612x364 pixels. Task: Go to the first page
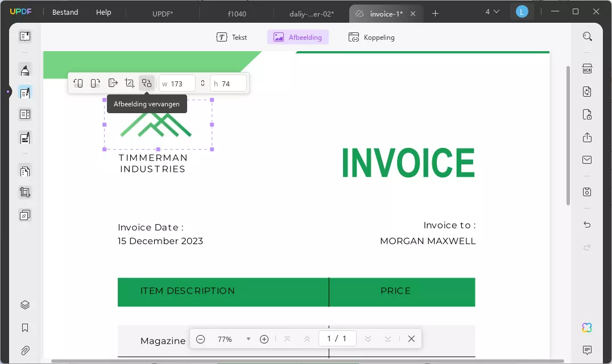(x=287, y=339)
